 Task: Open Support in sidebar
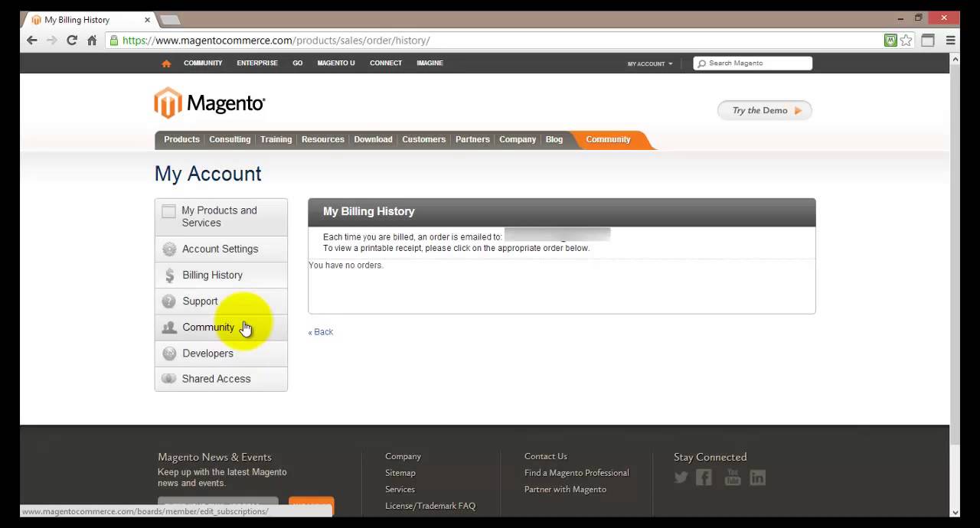pyautogui.click(x=221, y=301)
